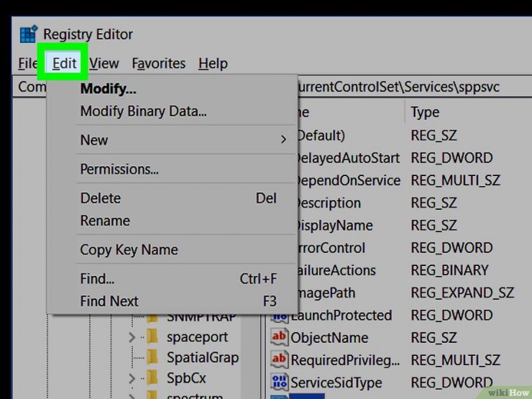Image resolution: width=532 pixels, height=399 pixels.
Task: Select the SpatialGrap key in tree
Action: pyautogui.click(x=203, y=357)
